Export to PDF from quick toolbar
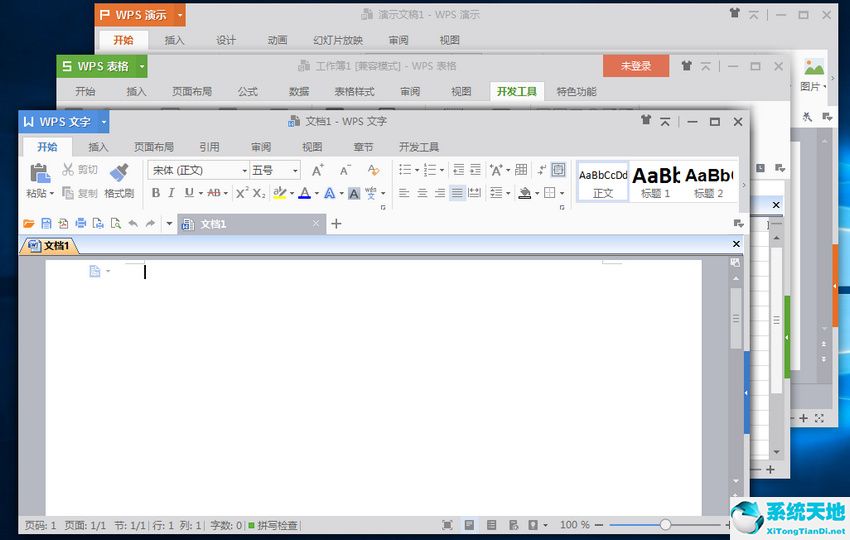The image size is (850, 540). (x=63, y=223)
